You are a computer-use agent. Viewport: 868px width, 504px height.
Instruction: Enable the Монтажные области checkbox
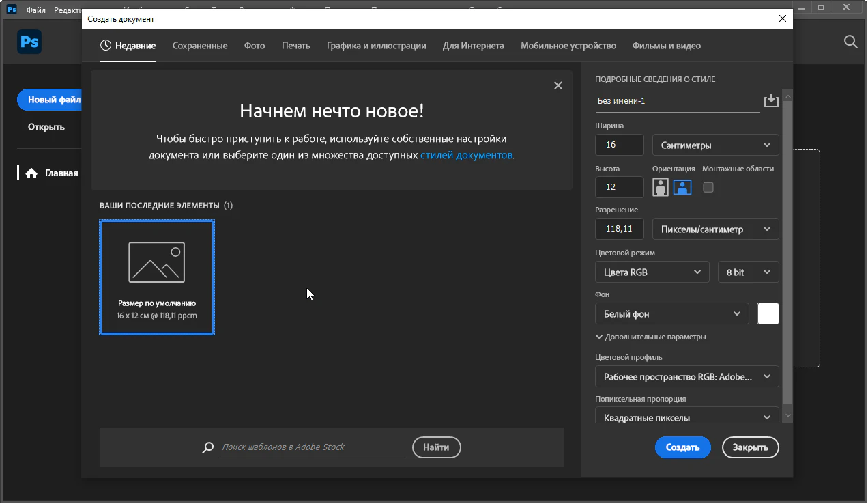click(x=708, y=187)
